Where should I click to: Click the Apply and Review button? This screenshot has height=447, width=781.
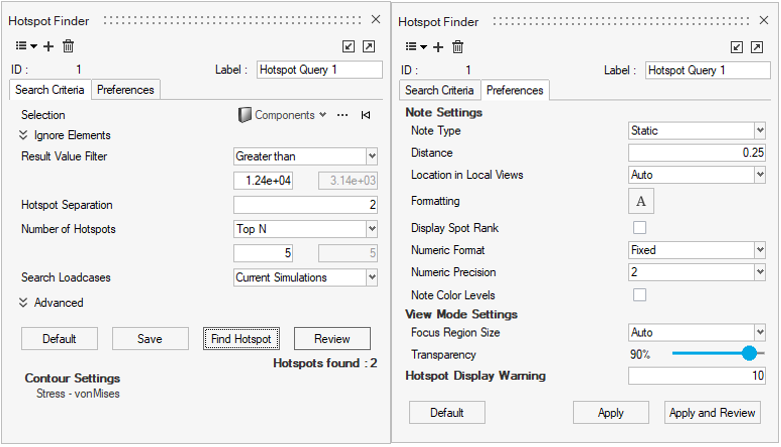coord(710,412)
